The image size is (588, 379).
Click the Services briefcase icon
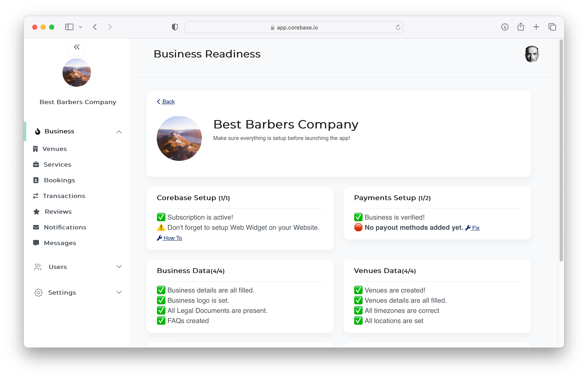(36, 164)
